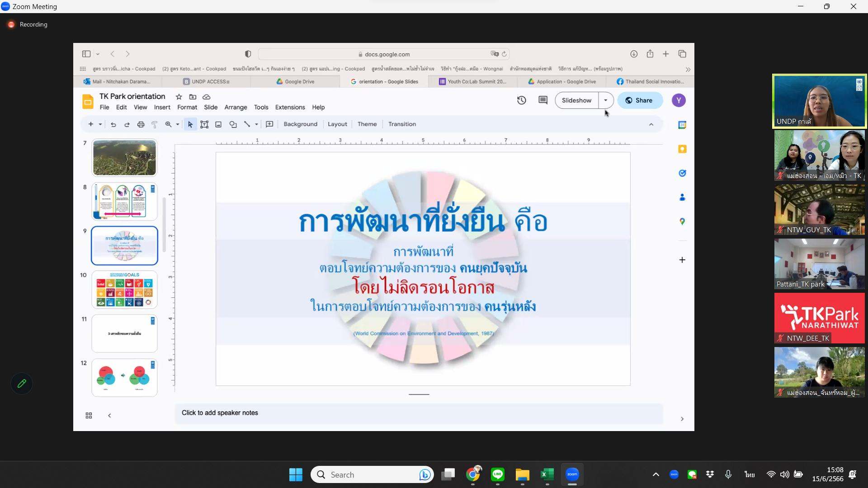This screenshot has width=868, height=488.
Task: Click the version history clock icon
Action: [x=521, y=100]
